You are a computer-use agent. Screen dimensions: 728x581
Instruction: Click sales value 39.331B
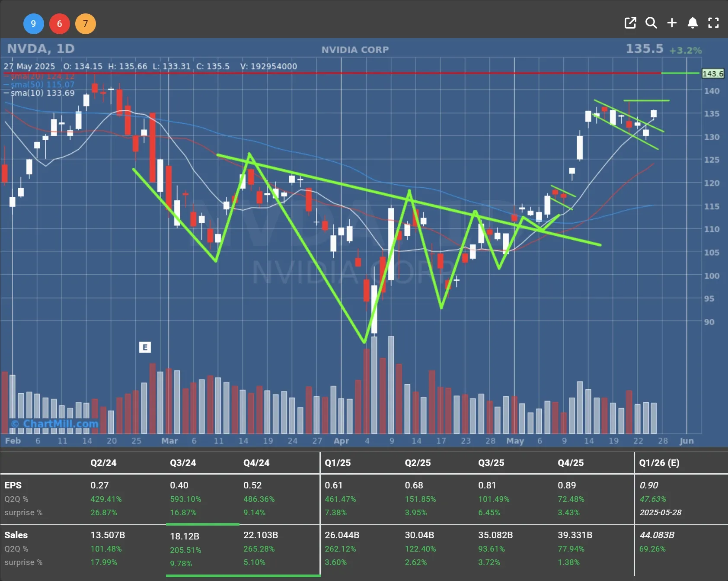tap(575, 535)
